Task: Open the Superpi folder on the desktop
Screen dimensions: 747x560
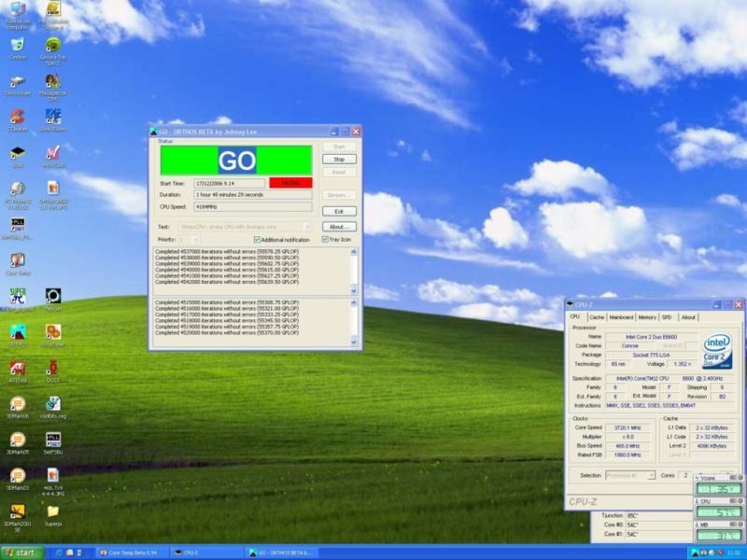Action: click(53, 511)
